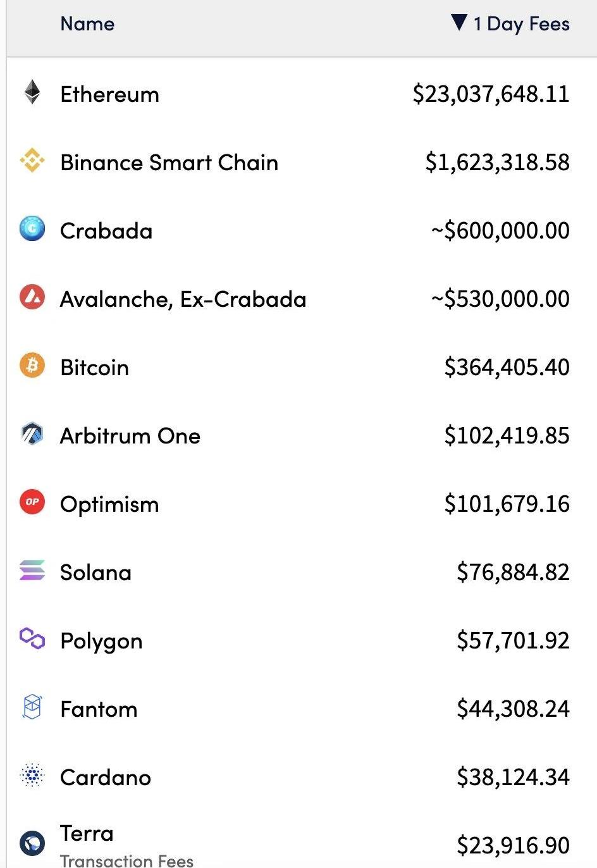The image size is (597, 868).
Task: Open the Binance Smart Chain link
Action: coord(169,163)
